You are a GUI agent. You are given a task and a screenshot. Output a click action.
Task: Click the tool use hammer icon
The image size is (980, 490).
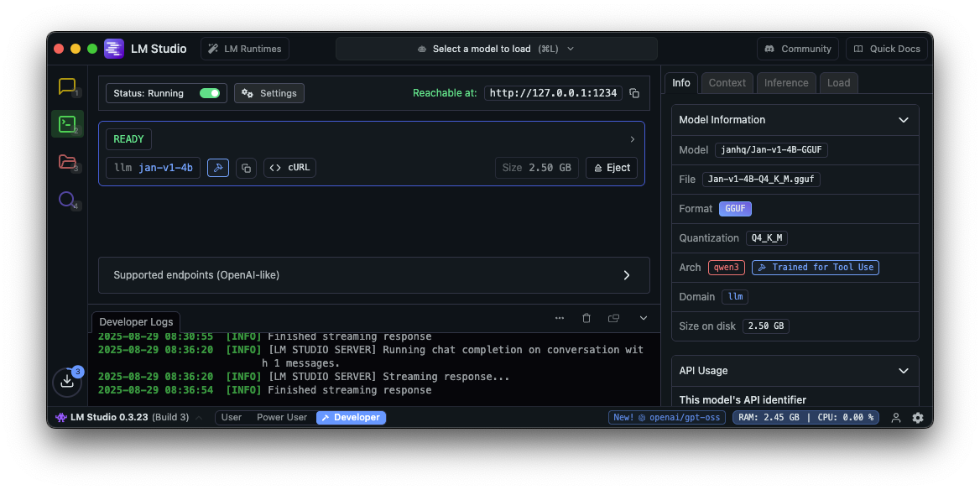[218, 168]
